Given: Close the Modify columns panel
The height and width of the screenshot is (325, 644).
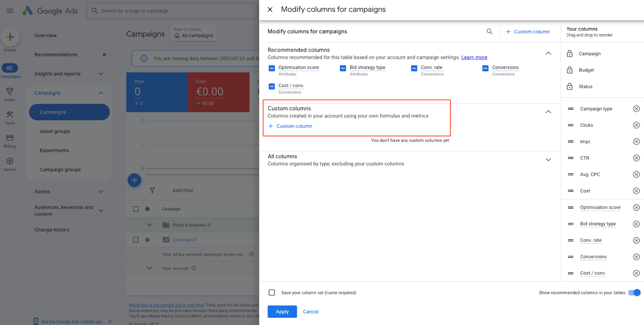Looking at the screenshot, I should pyautogui.click(x=270, y=9).
